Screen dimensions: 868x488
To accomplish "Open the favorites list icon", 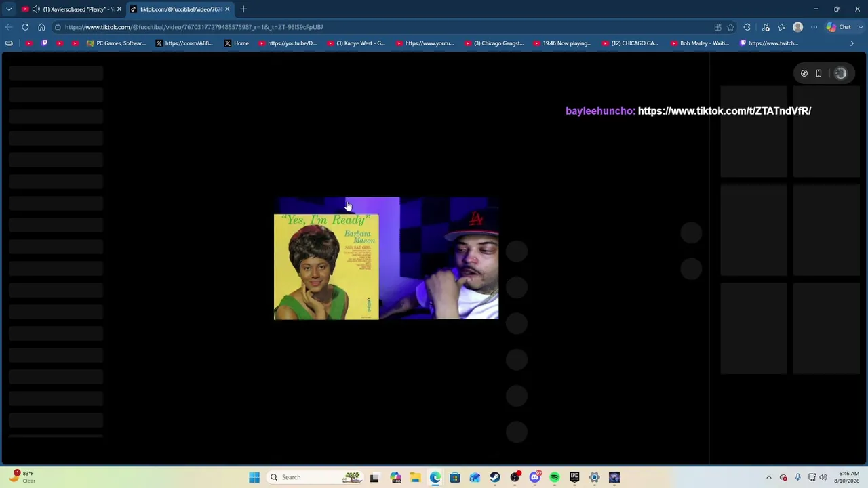I will pos(782,27).
